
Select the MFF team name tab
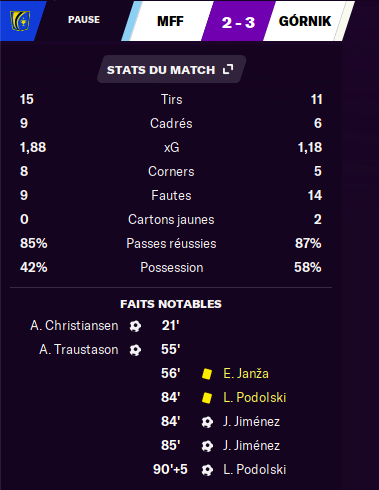pyautogui.click(x=170, y=21)
